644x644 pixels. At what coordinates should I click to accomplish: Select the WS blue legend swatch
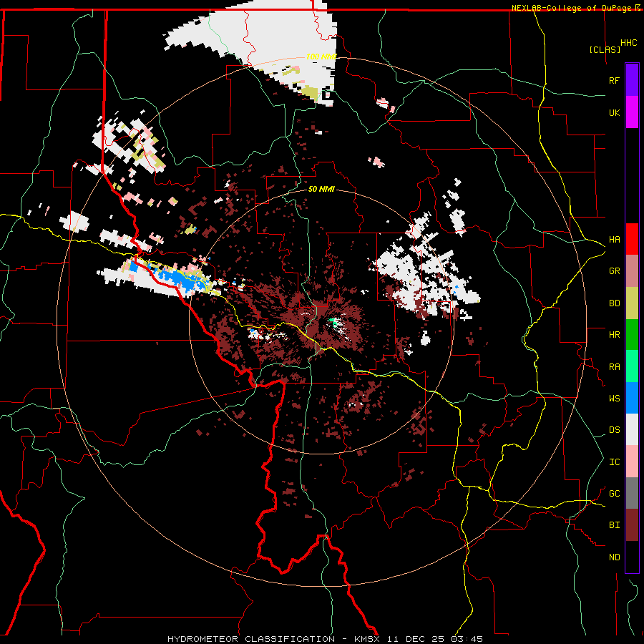[632, 398]
